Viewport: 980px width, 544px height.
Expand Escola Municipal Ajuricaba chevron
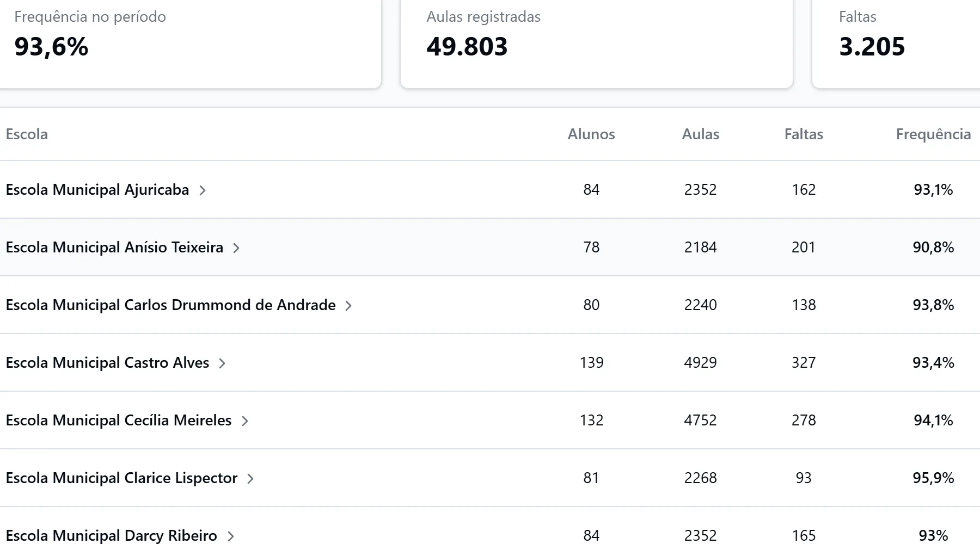coord(202,190)
